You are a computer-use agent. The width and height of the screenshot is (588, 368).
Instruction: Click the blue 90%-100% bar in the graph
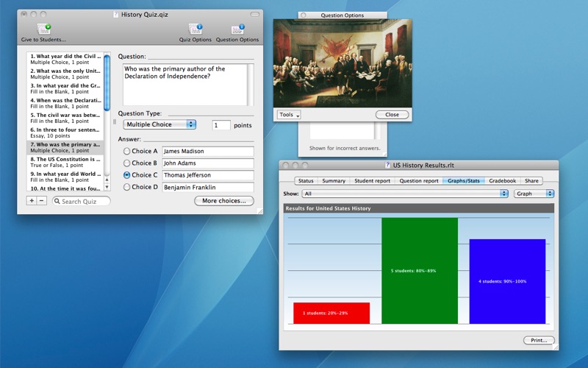(507, 281)
